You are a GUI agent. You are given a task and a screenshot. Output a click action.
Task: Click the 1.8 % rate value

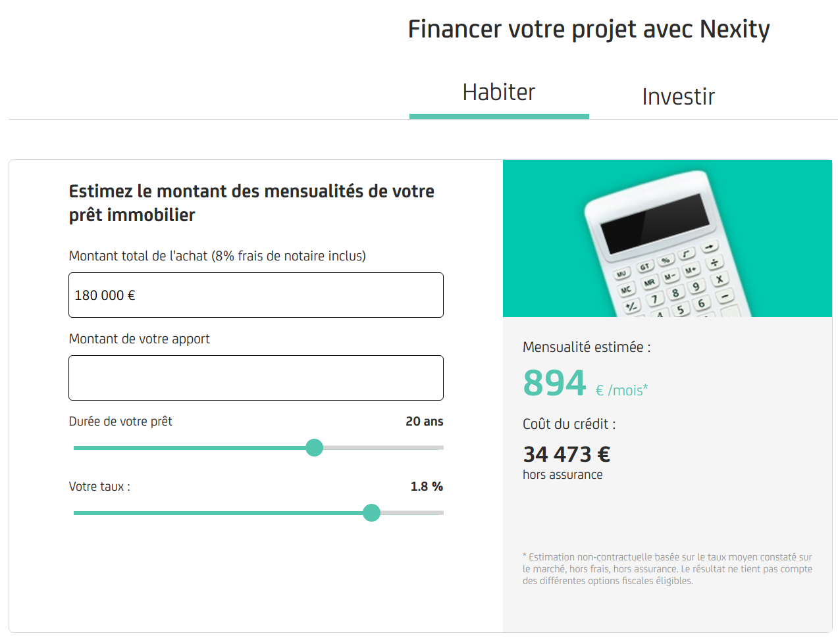click(427, 487)
